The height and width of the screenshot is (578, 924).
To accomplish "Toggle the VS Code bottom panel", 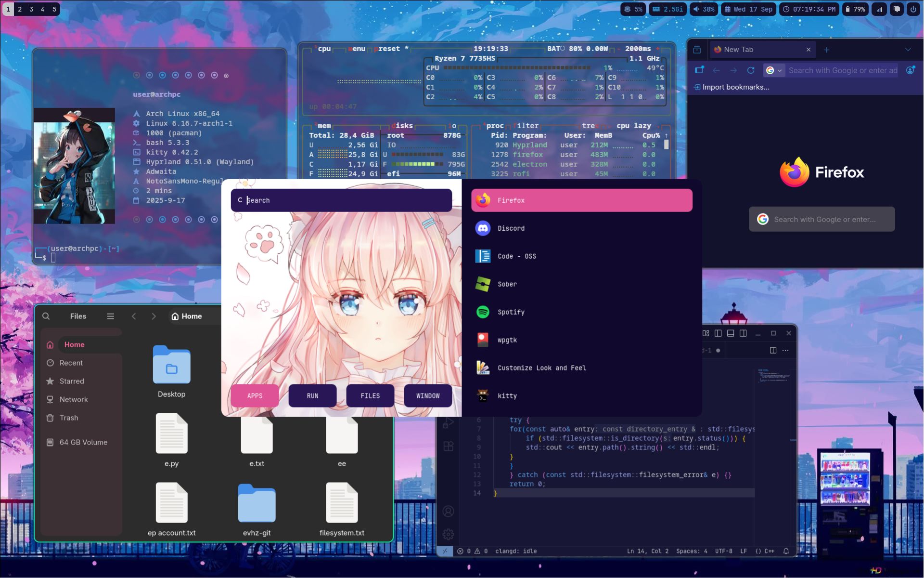I will 731,333.
